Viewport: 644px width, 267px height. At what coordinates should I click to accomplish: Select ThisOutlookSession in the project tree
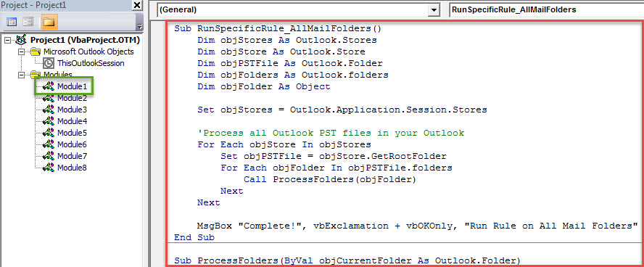91,63
